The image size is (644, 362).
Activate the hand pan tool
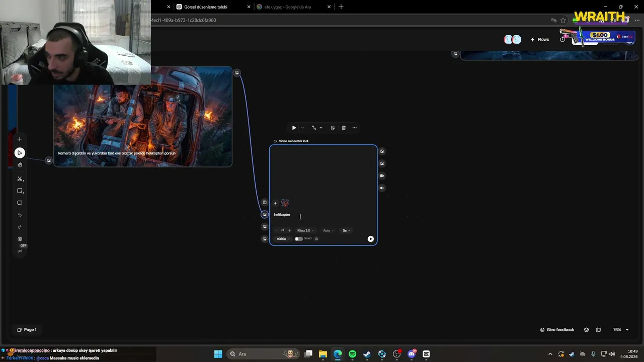(20, 165)
